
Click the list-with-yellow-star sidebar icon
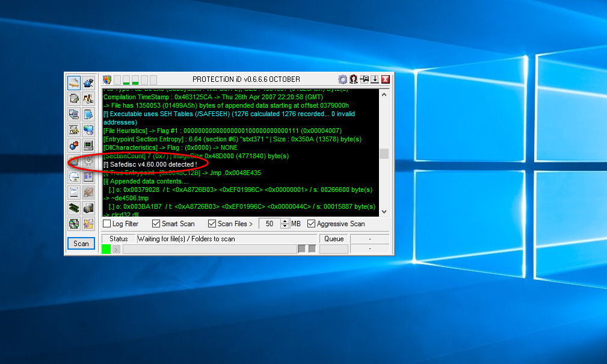tap(73, 130)
